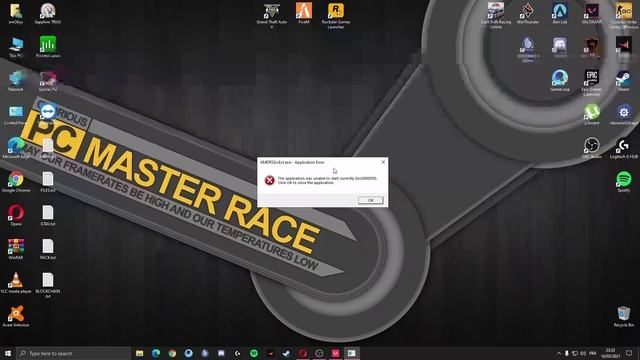Image resolution: width=640 pixels, height=360 pixels.
Task: Select the War Thunder desktop shortcut
Action: 528,13
